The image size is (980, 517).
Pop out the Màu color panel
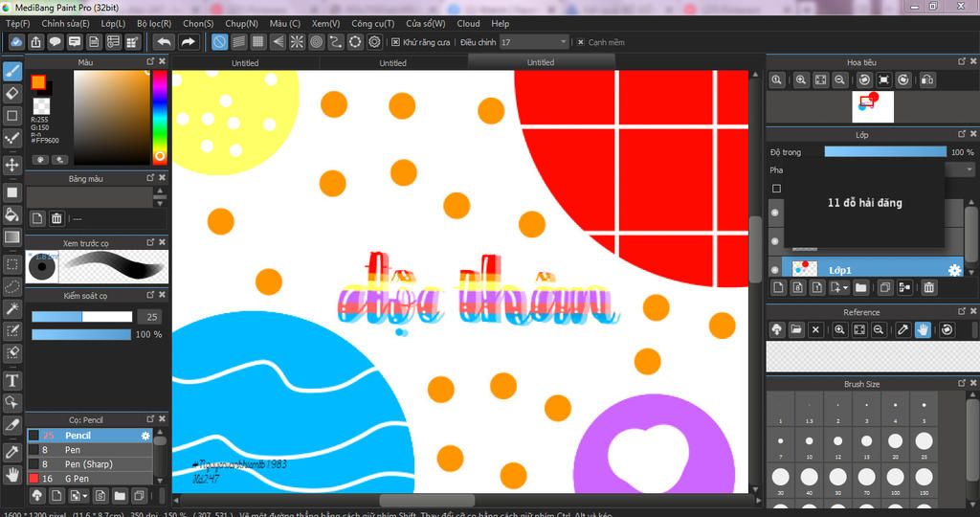click(150, 61)
